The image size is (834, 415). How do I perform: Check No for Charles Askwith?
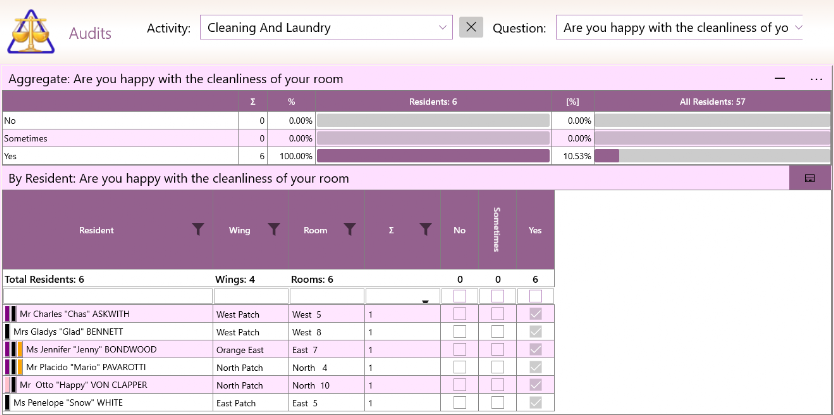tap(460, 314)
